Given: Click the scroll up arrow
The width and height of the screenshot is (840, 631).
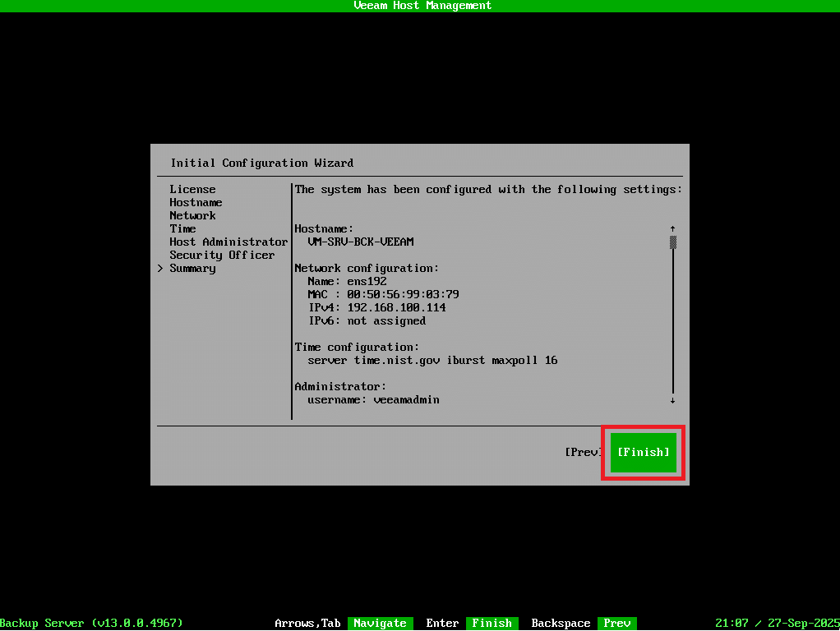Looking at the screenshot, I should pyautogui.click(x=672, y=228).
